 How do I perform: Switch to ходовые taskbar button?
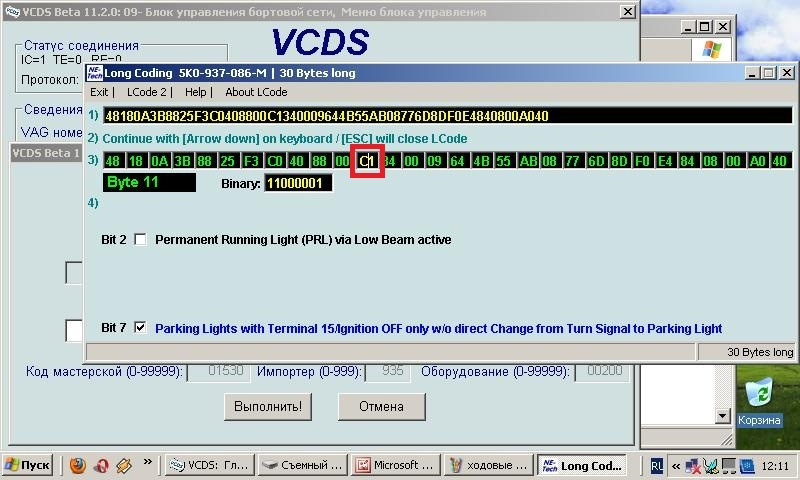point(489,465)
